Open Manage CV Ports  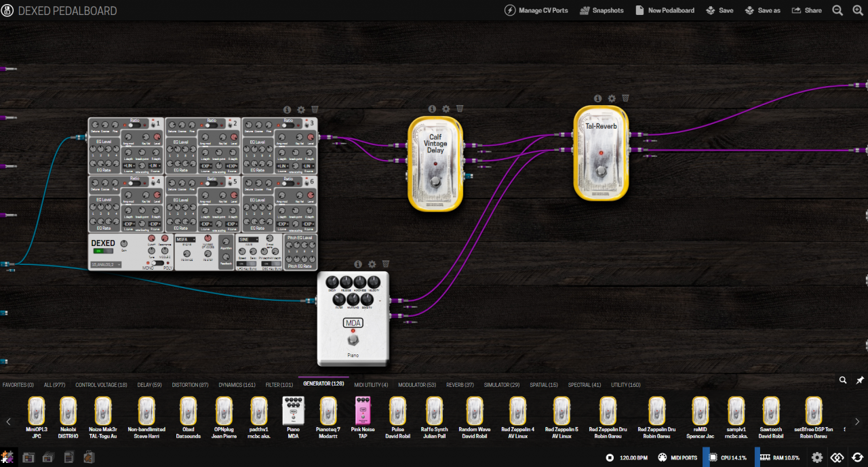[536, 10]
